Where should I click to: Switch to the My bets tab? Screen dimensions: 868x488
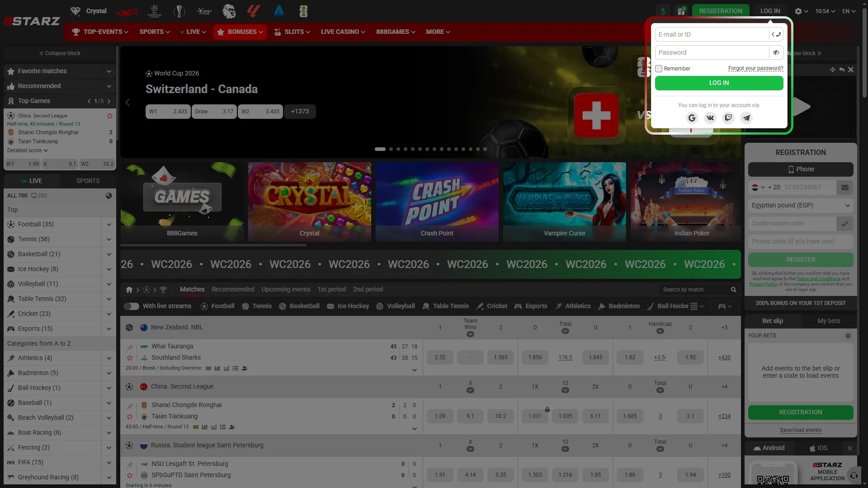coord(829,321)
